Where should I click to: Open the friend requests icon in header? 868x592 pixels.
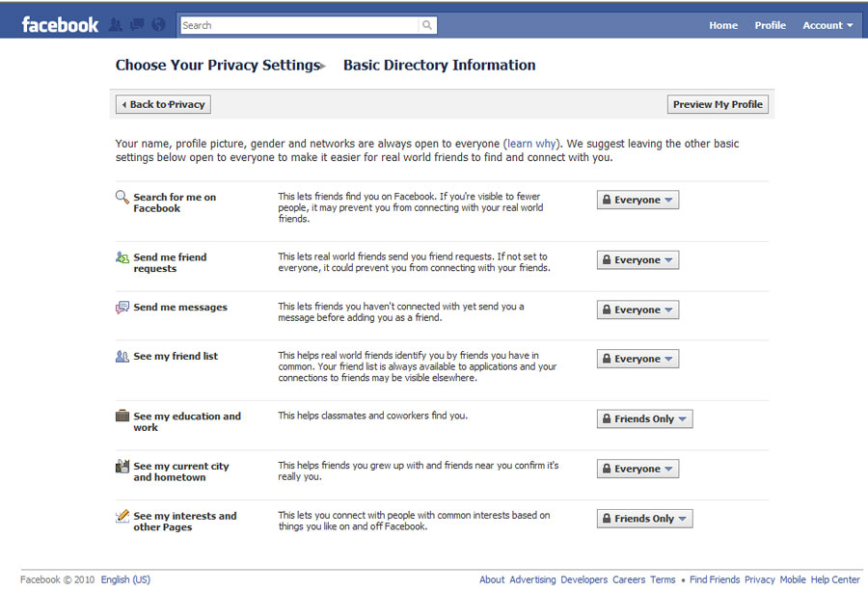115,25
